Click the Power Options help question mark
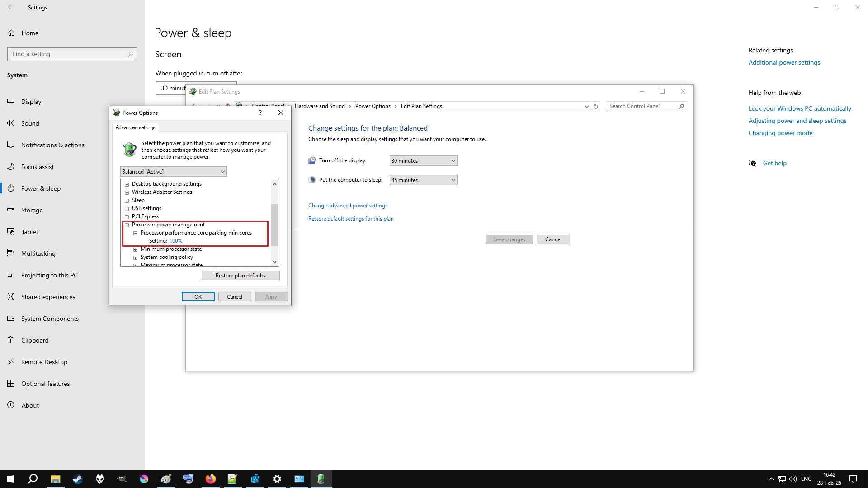This screenshot has height=488, width=868. coord(260,113)
